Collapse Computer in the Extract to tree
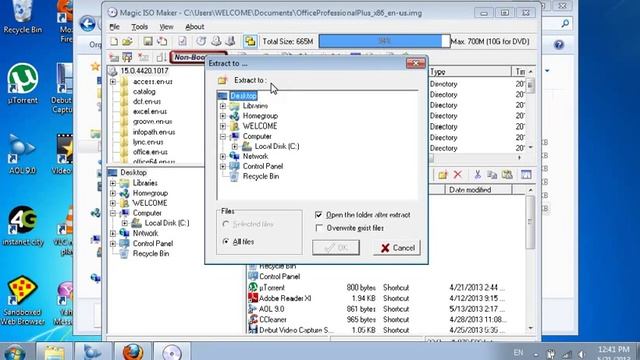The height and width of the screenshot is (360, 640). (223, 136)
